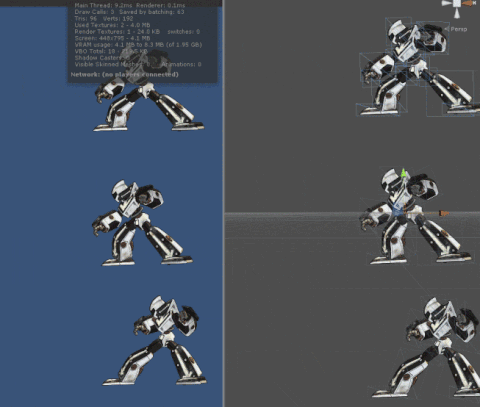
Task: Click the bottom robot in Game view
Action: point(154,341)
